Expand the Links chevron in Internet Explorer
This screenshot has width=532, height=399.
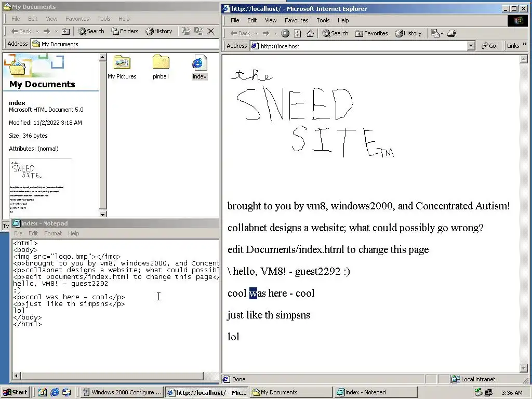click(525, 44)
